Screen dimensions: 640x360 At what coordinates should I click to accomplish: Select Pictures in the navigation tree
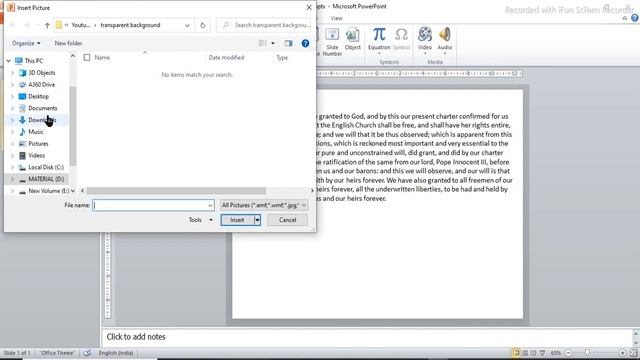pos(38,144)
